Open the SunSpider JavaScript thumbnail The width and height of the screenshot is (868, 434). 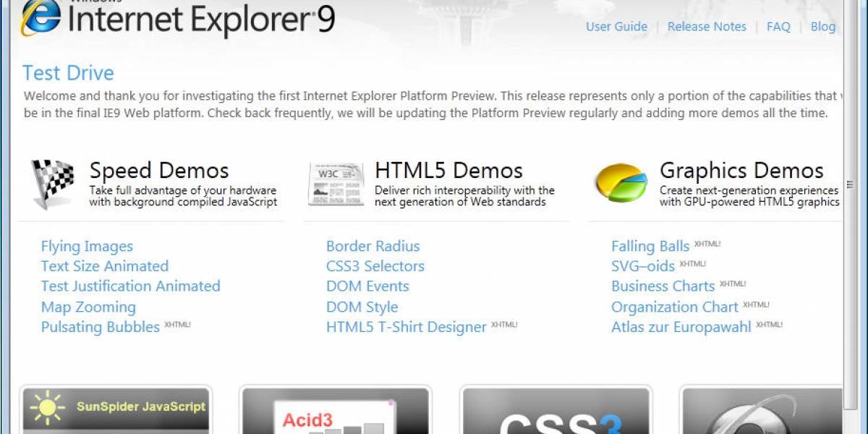click(x=116, y=410)
